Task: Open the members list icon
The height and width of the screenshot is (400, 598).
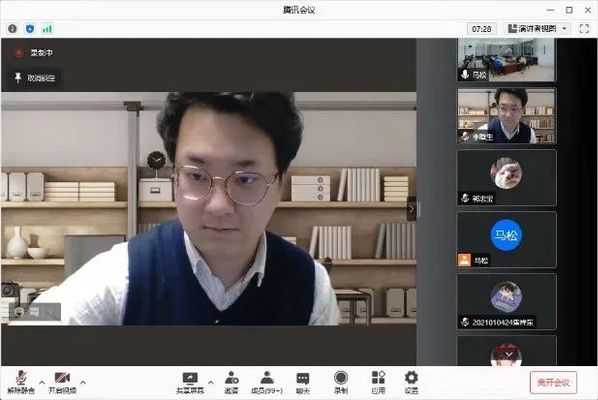Action: (x=267, y=383)
